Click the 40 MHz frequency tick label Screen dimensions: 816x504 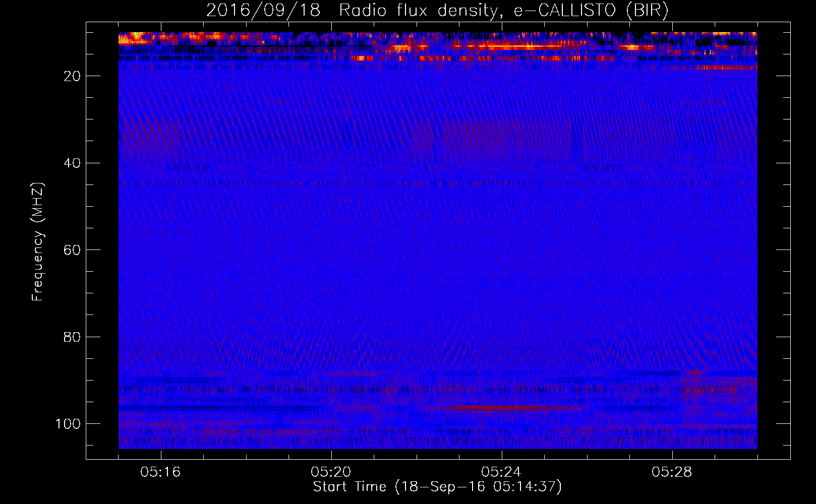tap(72, 163)
